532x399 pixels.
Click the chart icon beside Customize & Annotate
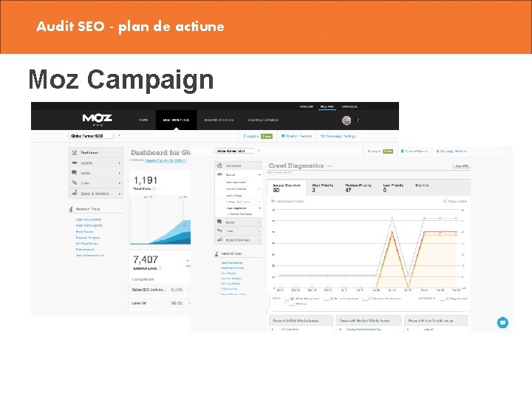point(273,201)
